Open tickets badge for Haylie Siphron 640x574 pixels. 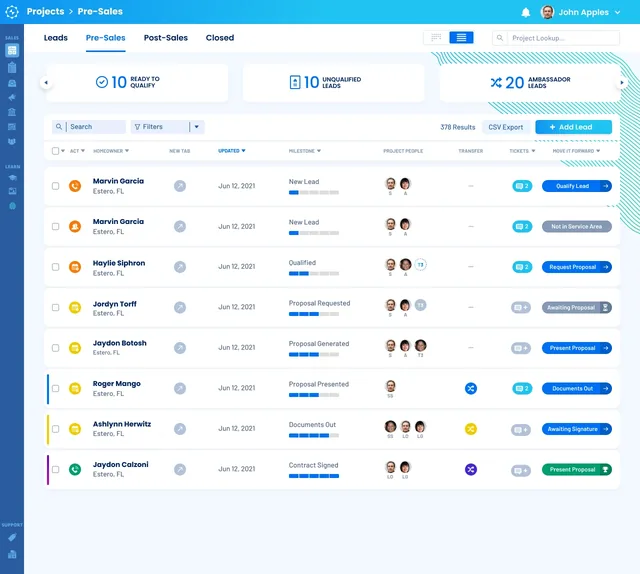coord(522,267)
